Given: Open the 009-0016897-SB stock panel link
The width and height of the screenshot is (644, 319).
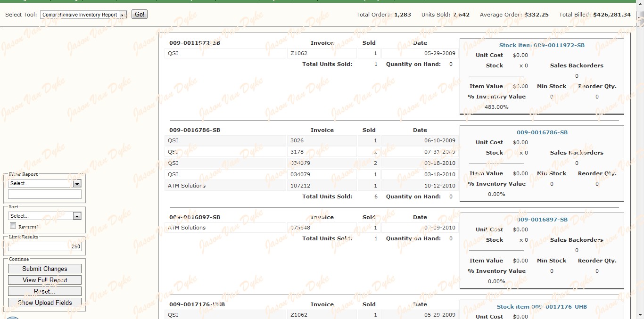Looking at the screenshot, I should 542,220.
